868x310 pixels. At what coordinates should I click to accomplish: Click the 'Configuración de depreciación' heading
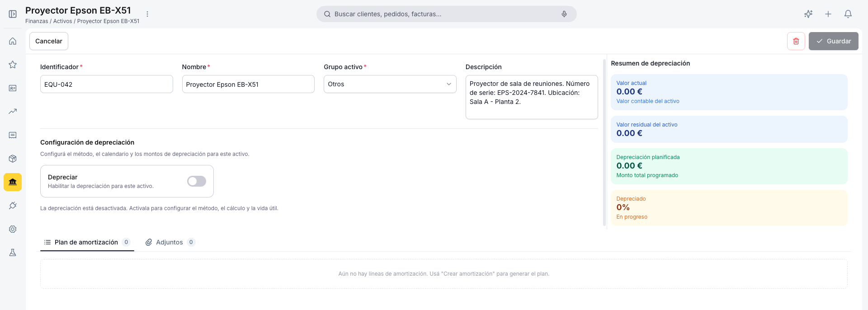click(x=87, y=142)
